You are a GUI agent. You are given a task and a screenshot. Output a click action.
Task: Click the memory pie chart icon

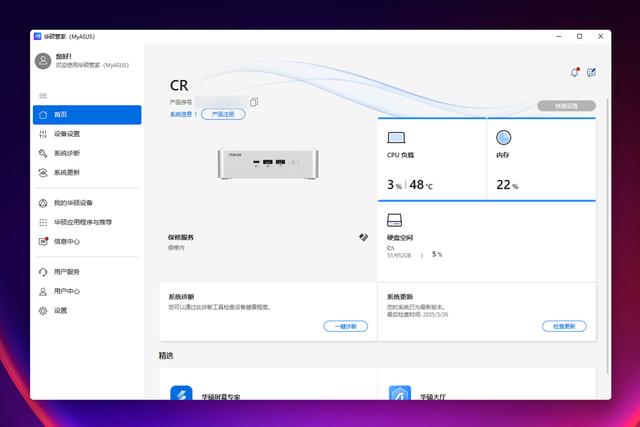[x=503, y=138]
